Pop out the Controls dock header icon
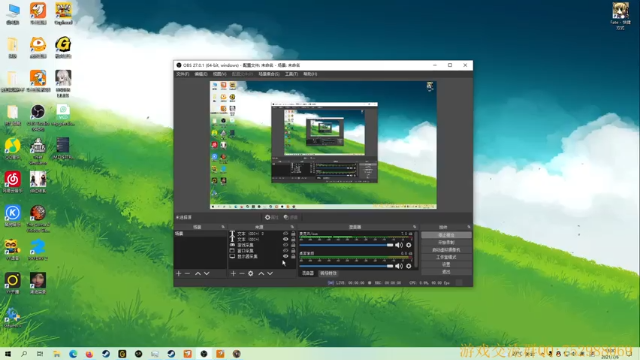The width and height of the screenshot is (640, 360). click(x=469, y=227)
